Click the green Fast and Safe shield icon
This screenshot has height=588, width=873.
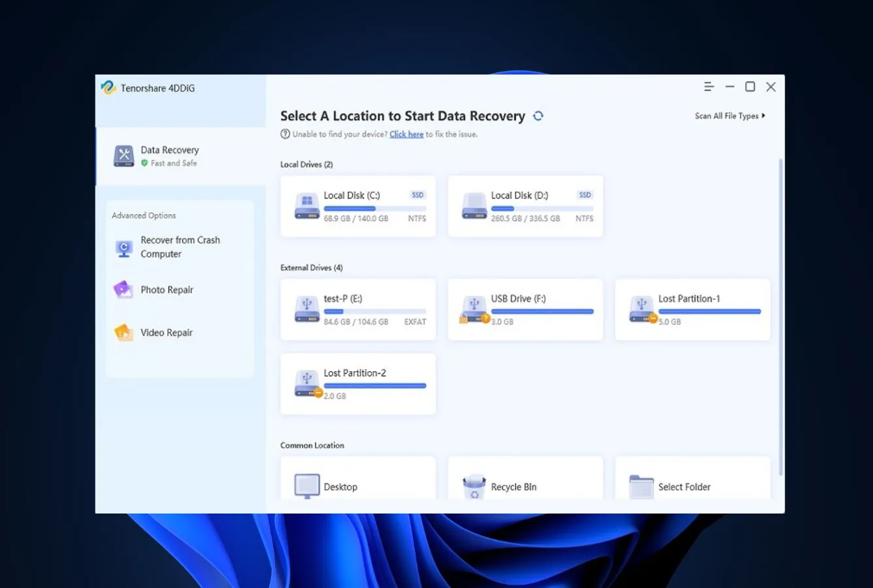144,163
